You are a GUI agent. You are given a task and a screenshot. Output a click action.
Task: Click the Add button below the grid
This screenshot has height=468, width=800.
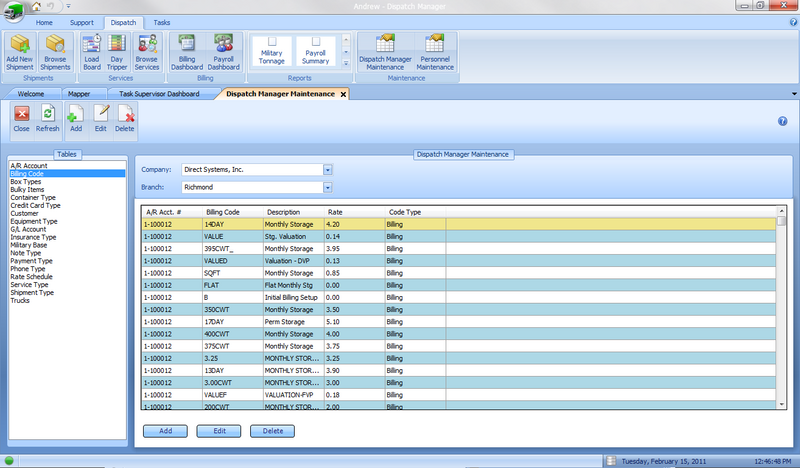(165, 430)
